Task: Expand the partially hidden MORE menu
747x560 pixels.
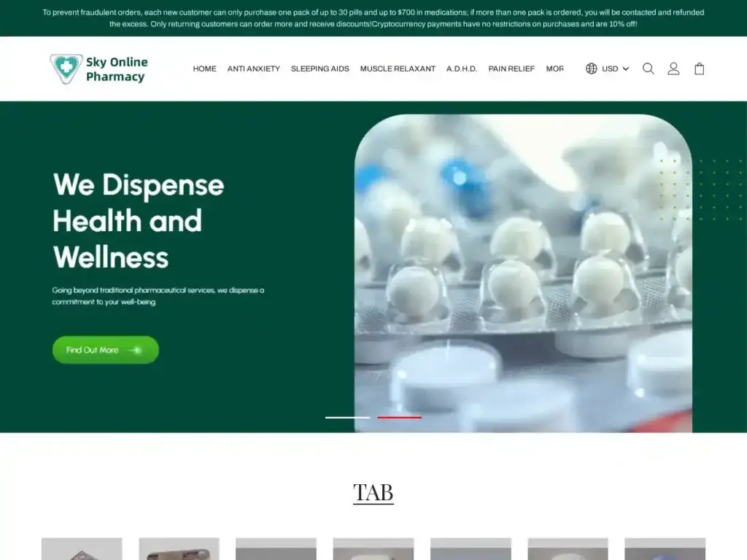Action: (x=554, y=69)
